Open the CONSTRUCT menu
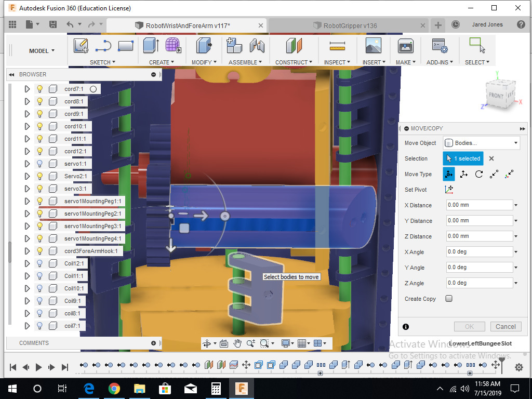The height and width of the screenshot is (399, 532). [294, 62]
